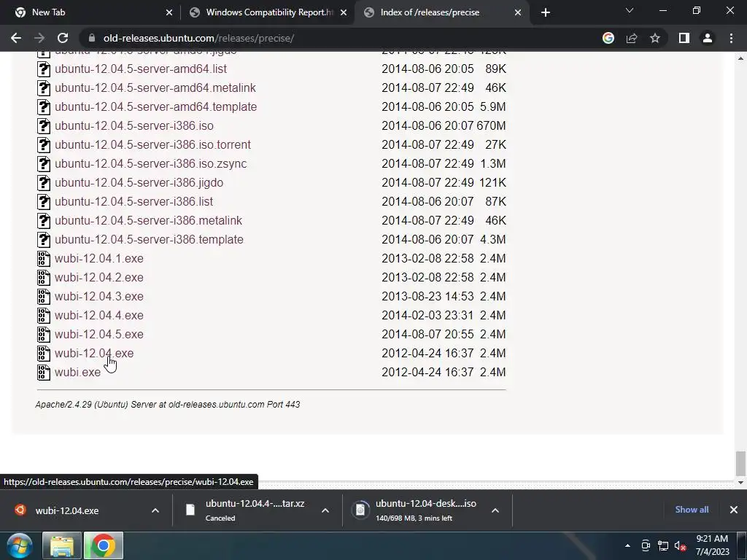Download wubi-12.04.4.exe
The image size is (747, 560).
98,315
